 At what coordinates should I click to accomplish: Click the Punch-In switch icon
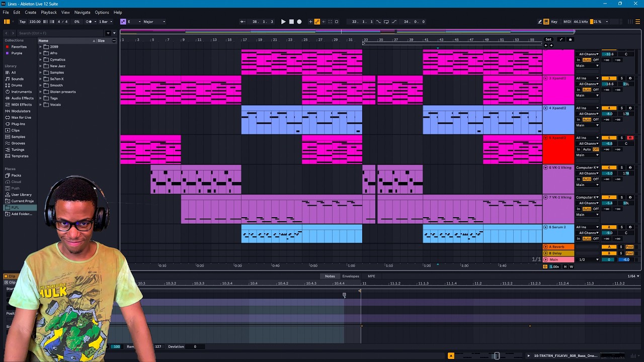(379, 22)
